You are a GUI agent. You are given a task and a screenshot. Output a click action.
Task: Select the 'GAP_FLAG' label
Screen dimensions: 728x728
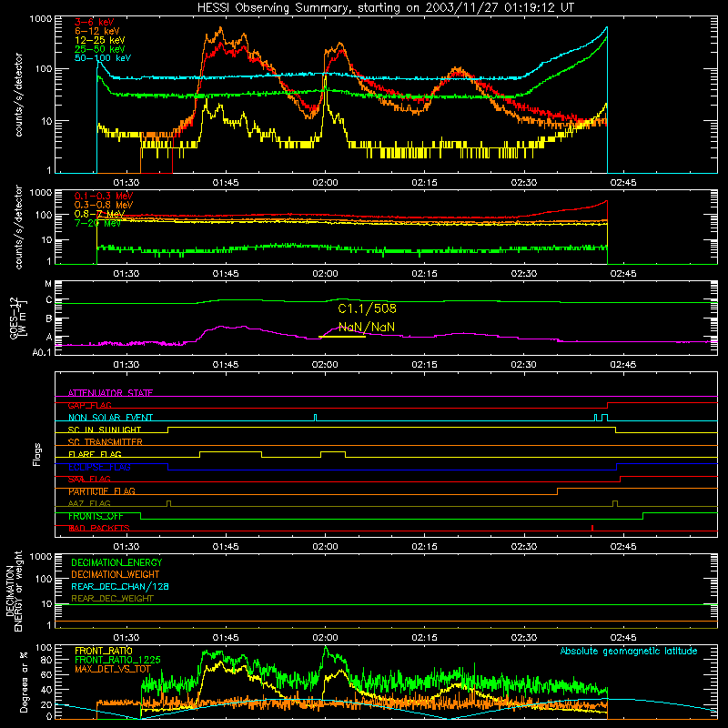coord(89,405)
